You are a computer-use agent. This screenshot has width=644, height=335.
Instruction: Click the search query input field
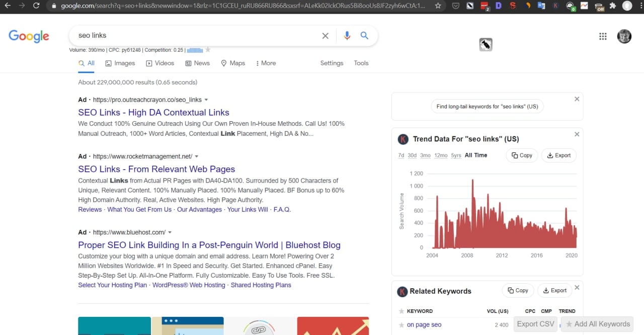[x=196, y=36]
